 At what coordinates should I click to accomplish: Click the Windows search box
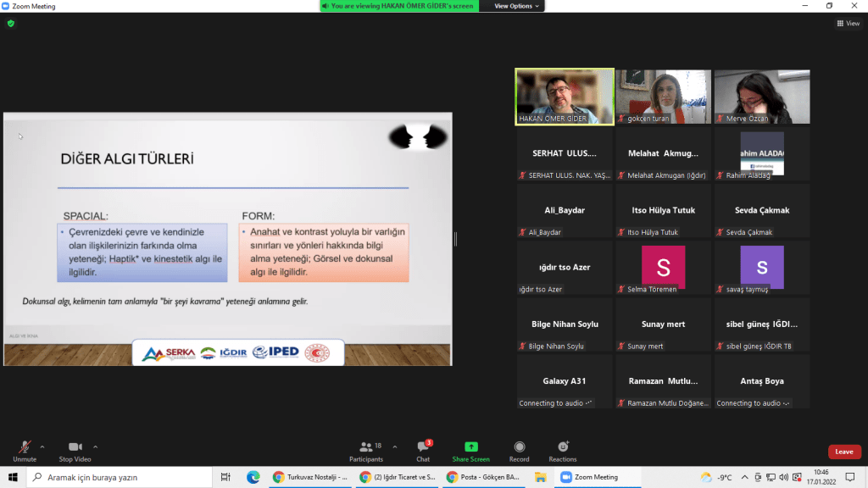click(x=119, y=477)
